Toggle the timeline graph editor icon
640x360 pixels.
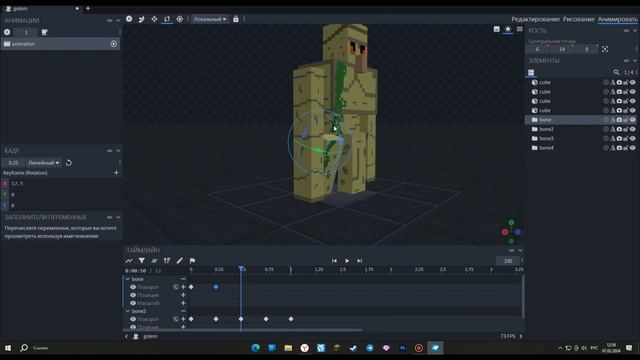click(129, 260)
